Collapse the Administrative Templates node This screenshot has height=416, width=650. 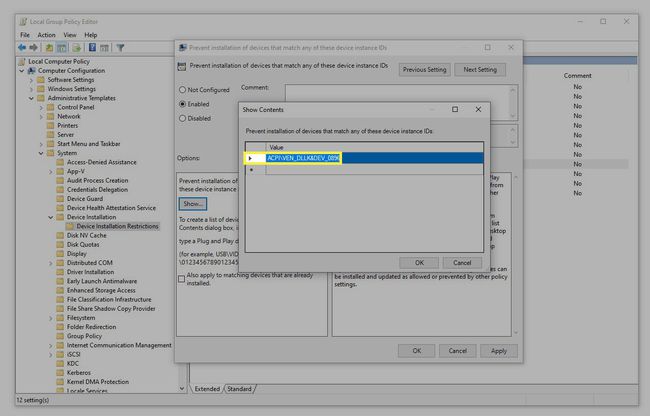[31, 98]
